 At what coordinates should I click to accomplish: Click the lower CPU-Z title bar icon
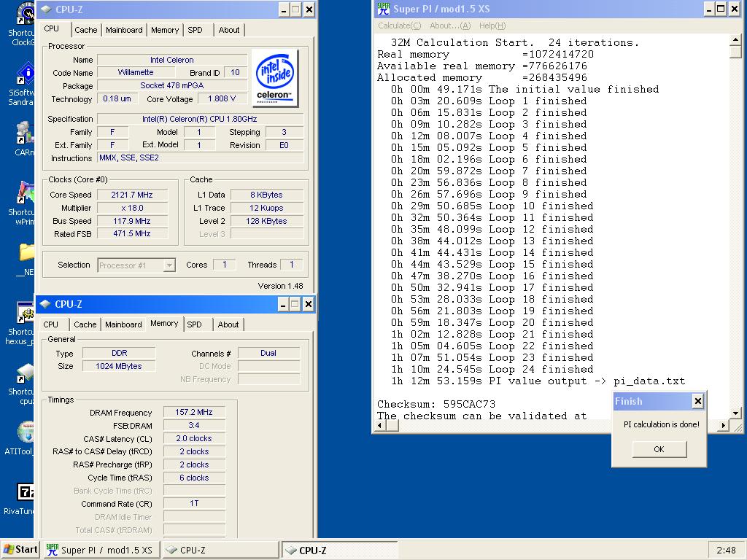(x=45, y=304)
